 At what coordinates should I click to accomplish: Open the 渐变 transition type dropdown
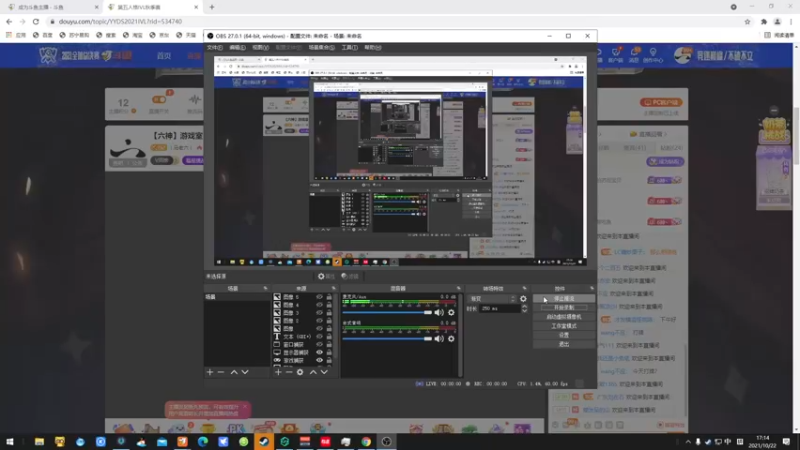492,299
